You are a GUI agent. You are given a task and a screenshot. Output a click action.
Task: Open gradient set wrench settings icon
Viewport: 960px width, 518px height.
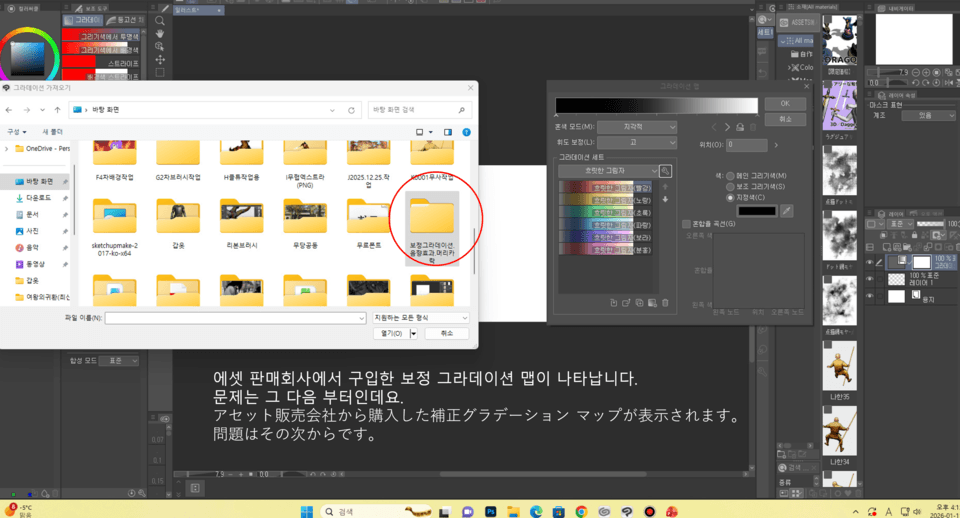tap(666, 171)
